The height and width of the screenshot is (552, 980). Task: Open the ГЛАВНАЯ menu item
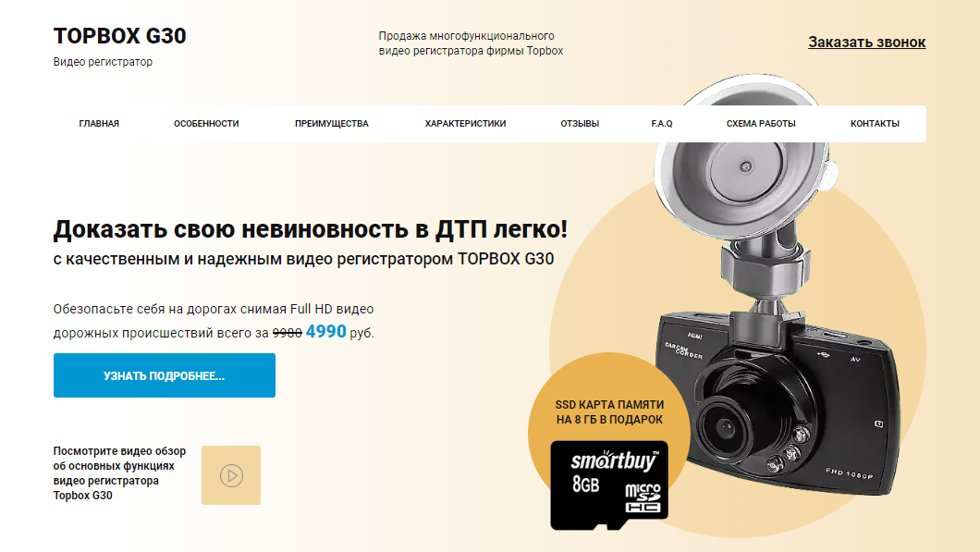pos(99,124)
